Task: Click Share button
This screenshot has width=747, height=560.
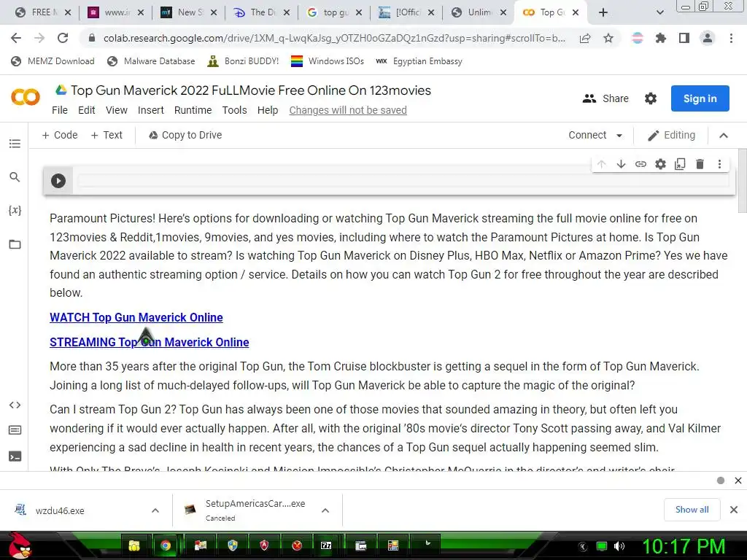Action: [x=605, y=98]
